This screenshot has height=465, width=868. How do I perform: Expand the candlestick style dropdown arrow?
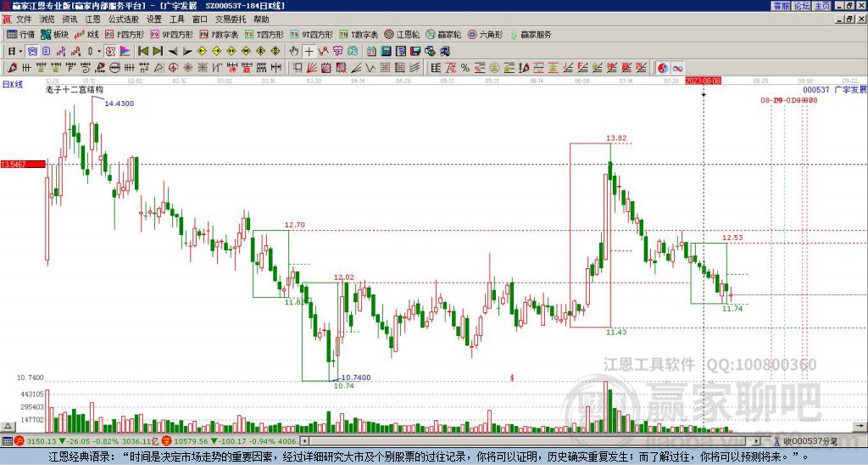coord(99,51)
